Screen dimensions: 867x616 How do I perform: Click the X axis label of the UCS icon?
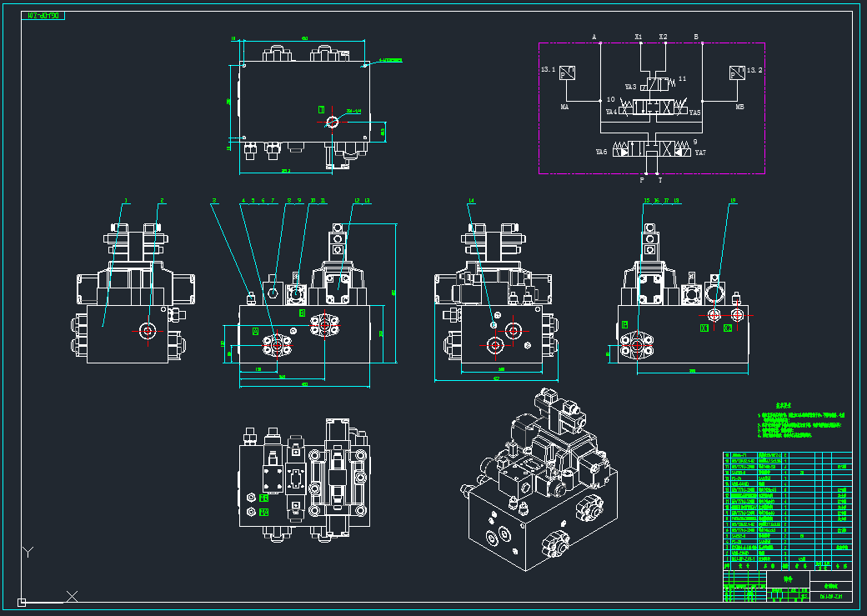(x=72, y=596)
